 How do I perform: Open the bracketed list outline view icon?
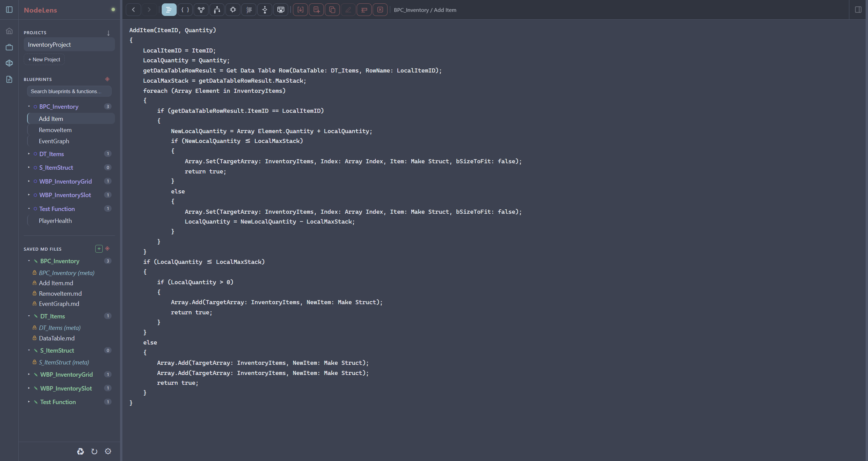(249, 10)
